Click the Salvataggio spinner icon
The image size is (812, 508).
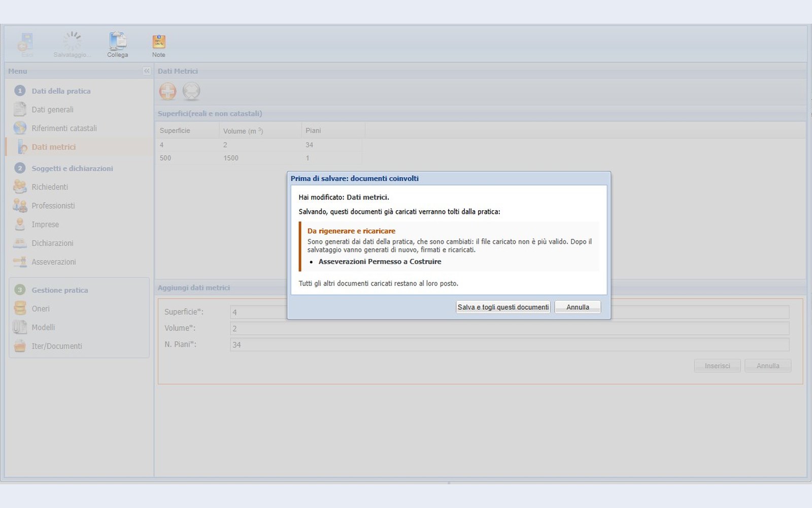73,41
